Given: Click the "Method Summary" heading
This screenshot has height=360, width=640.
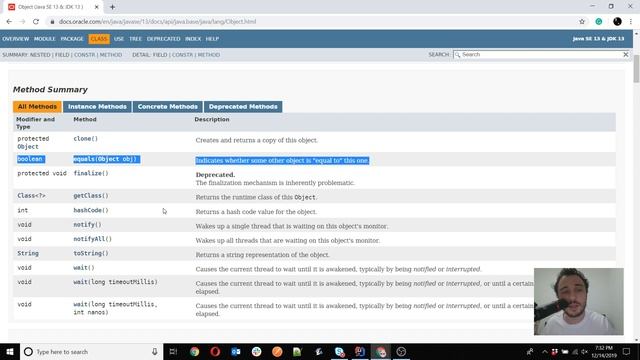Looking at the screenshot, I should 50,89.
